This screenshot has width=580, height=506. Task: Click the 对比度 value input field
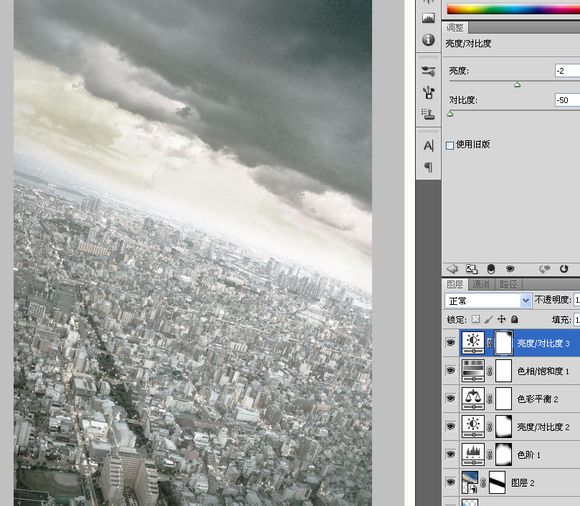coord(567,100)
